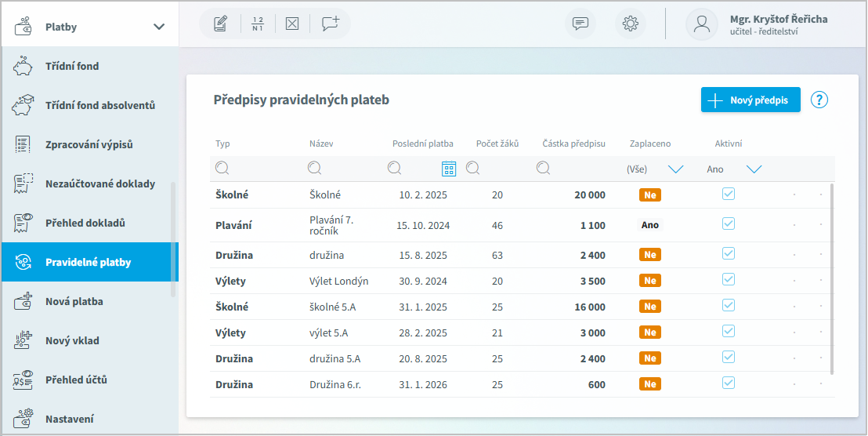
Task: Click the Nový předpis button
Action: click(750, 100)
